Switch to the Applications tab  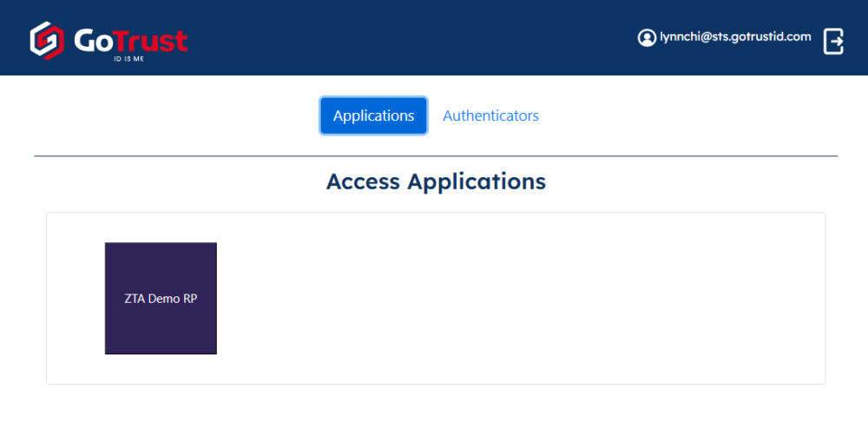[x=373, y=115]
